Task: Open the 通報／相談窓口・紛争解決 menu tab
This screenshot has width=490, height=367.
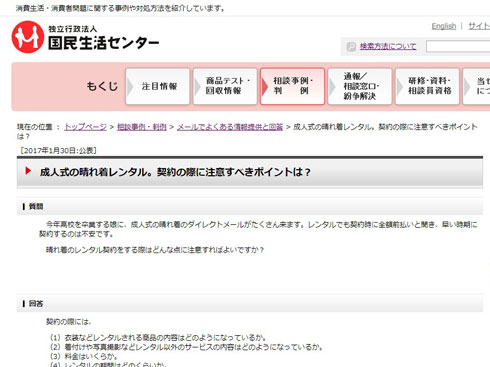Action: (360, 86)
